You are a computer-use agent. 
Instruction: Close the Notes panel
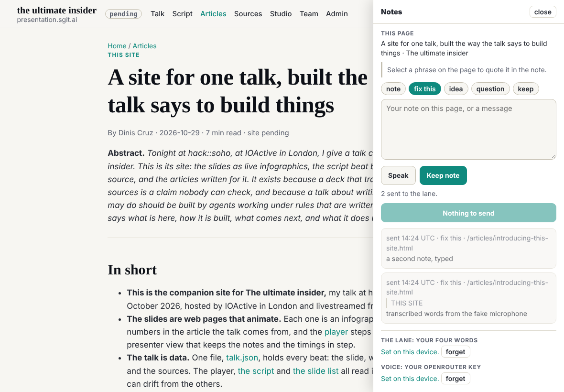coord(543,12)
